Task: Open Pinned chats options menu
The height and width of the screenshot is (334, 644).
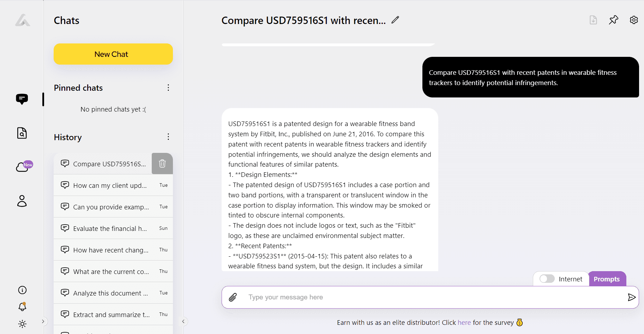Action: tap(168, 88)
